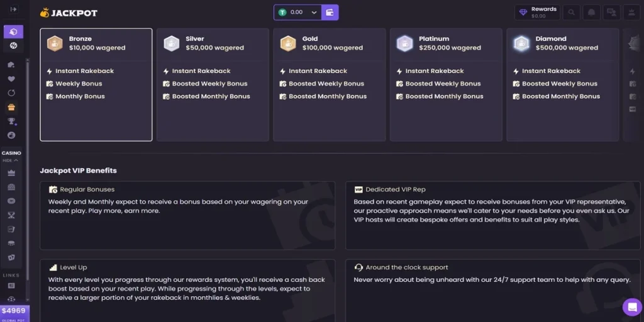This screenshot has width=644, height=322.
Task: Open live support chat bubble
Action: pos(631,307)
